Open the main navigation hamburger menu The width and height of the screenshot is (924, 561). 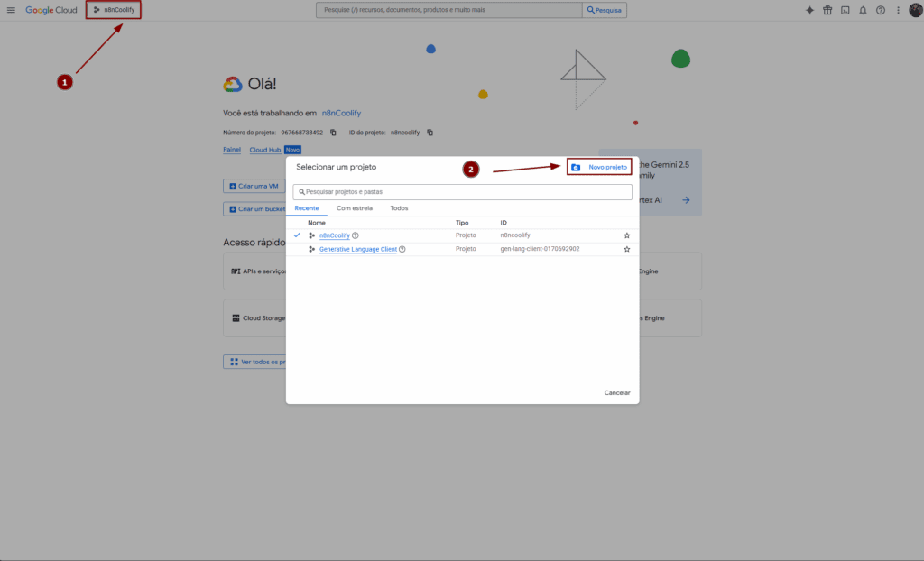click(11, 10)
